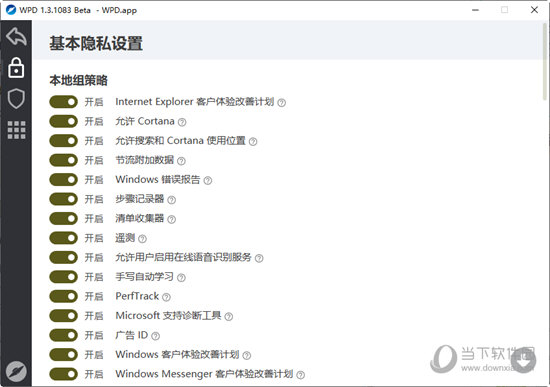Toggle 允许用户启用在线语音识别服务 switch
The width and height of the screenshot is (550, 387).
[63, 258]
